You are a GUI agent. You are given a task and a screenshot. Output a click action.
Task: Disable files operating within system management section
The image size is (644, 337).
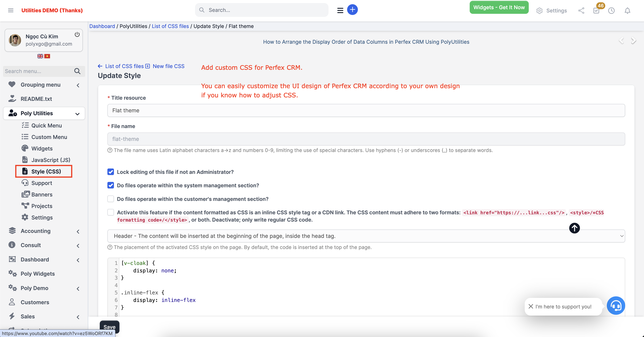tap(111, 185)
